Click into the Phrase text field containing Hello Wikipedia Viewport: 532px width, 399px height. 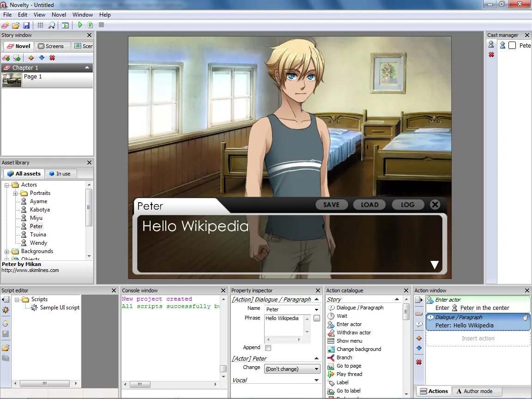click(284, 326)
